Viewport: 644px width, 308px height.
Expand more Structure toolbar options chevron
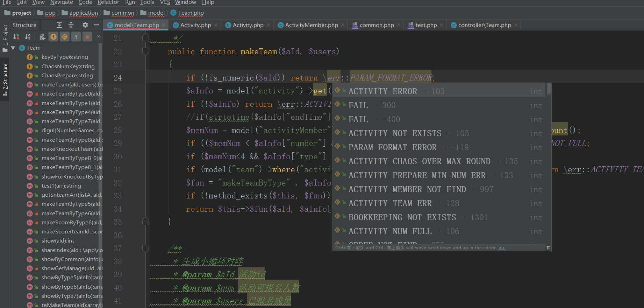(99, 36)
